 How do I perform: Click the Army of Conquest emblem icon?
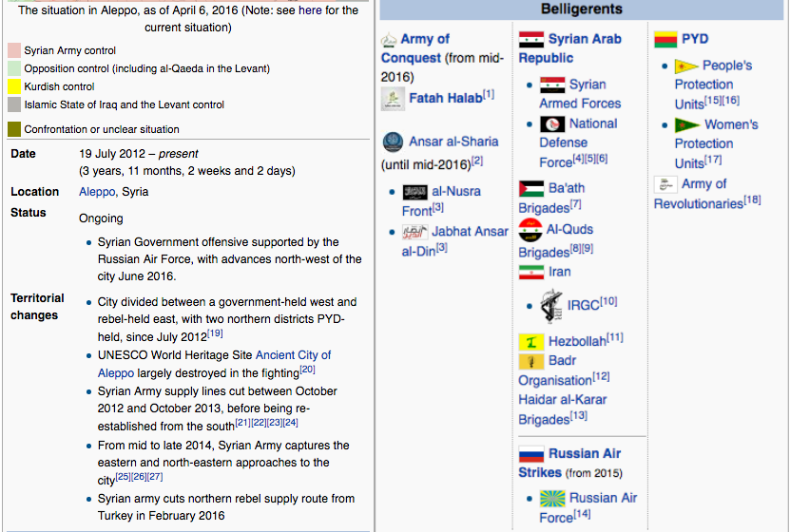click(x=389, y=39)
